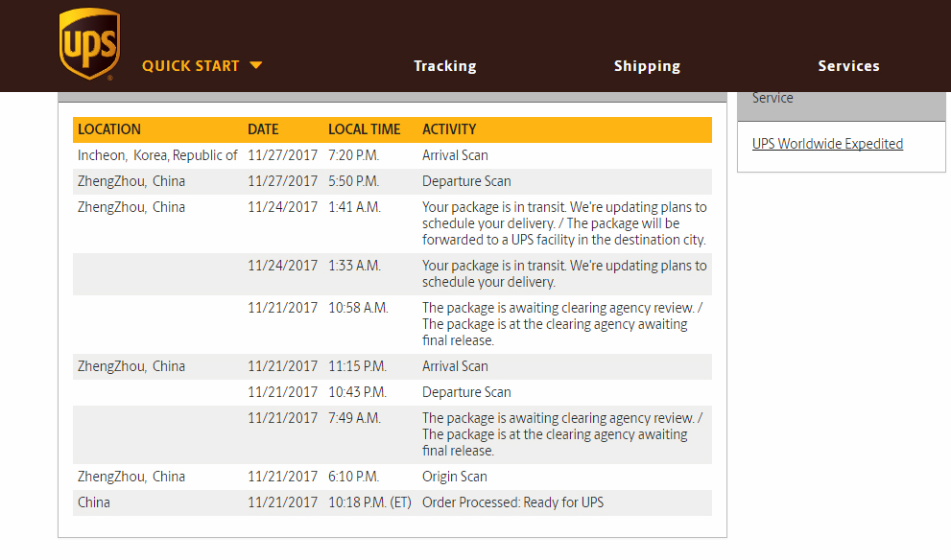Select the 11:15 P.M. Arrival Scan row
This screenshot has height=560, width=951.
(392, 366)
